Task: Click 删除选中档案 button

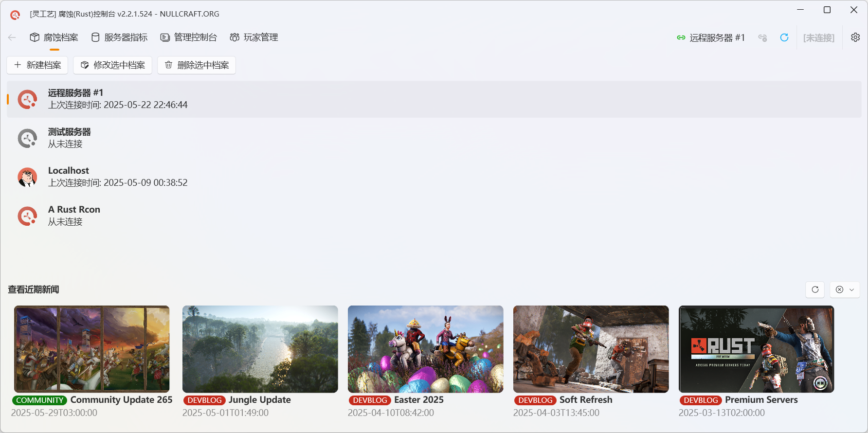Action: tap(197, 65)
